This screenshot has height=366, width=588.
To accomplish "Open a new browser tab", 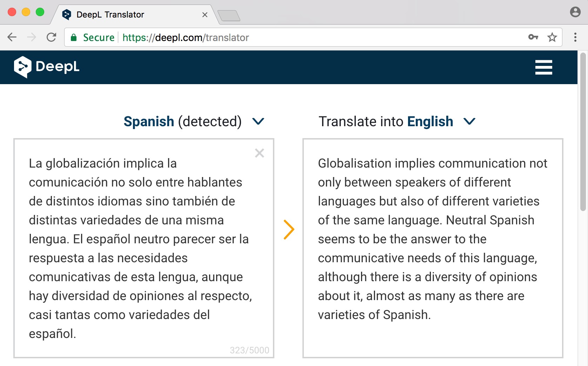I will [x=229, y=16].
